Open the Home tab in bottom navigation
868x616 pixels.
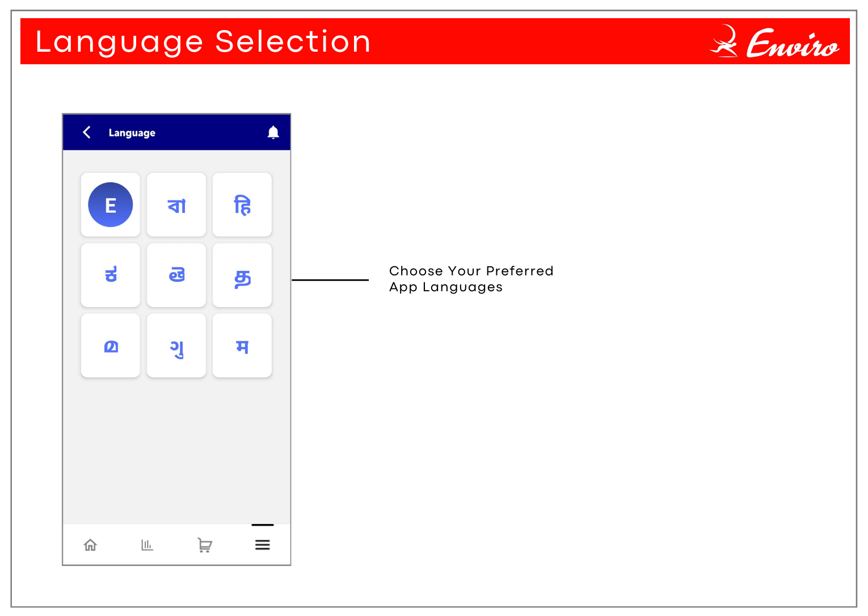point(90,545)
